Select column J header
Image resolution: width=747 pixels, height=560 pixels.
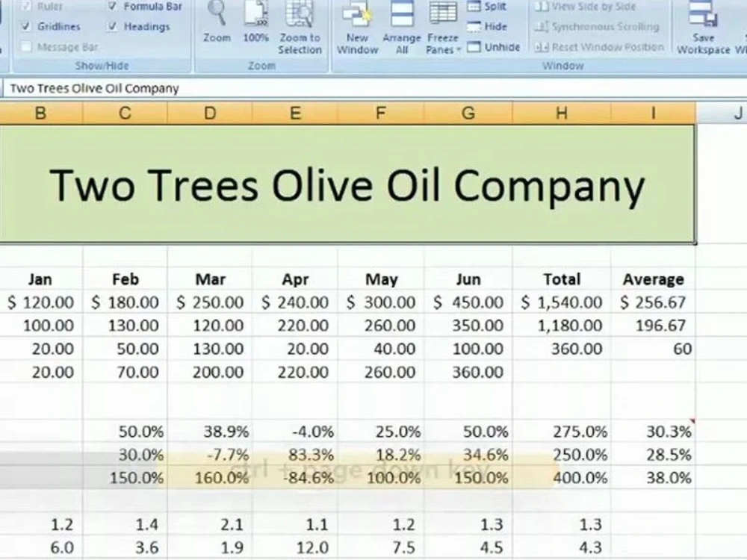722,113
